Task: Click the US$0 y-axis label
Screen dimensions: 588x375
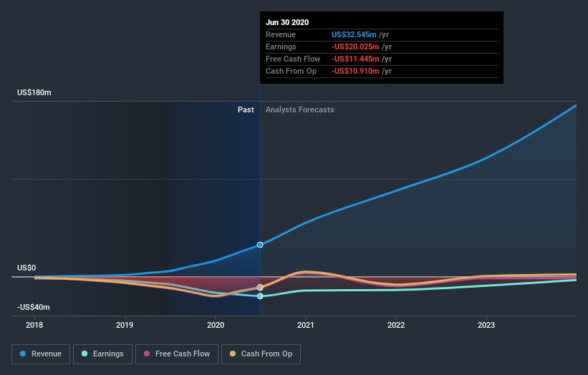Action: [26, 268]
